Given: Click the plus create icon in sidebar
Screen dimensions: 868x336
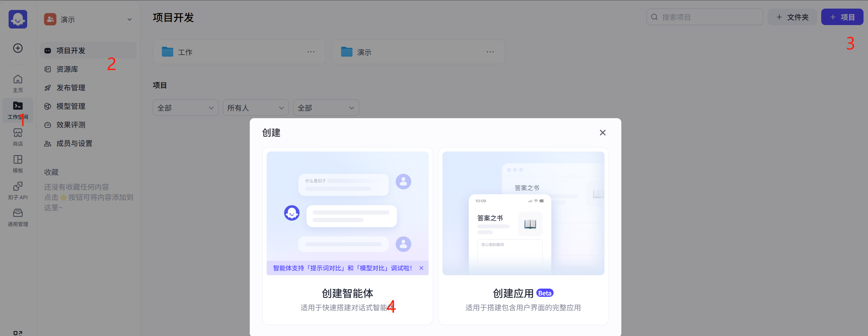Looking at the screenshot, I should click(18, 48).
